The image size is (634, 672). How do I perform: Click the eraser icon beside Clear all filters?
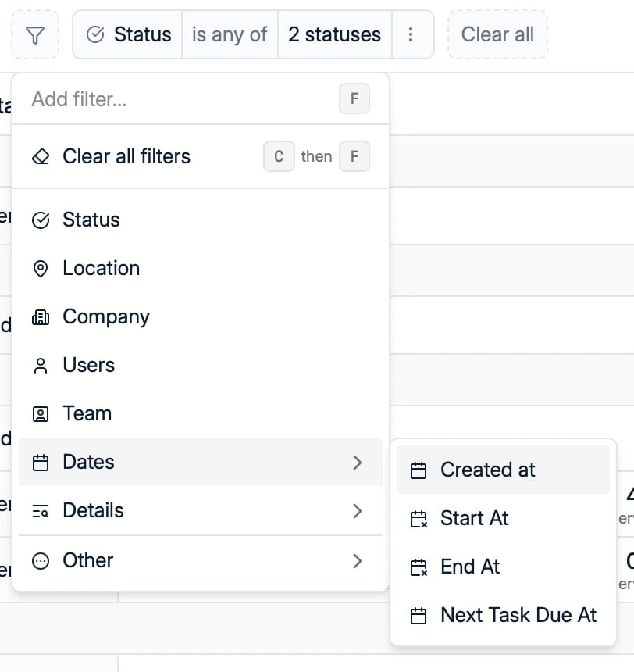tap(41, 156)
